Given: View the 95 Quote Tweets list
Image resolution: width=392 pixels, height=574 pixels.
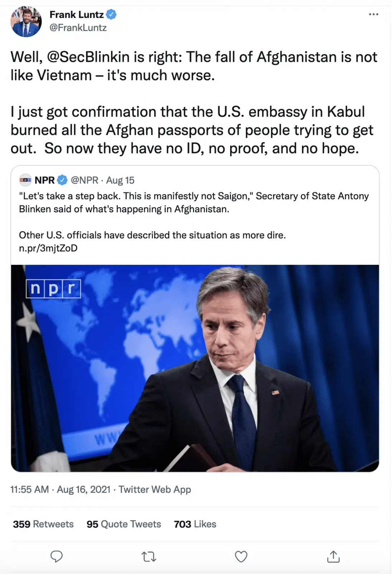Looking at the screenshot, I should click(124, 524).
